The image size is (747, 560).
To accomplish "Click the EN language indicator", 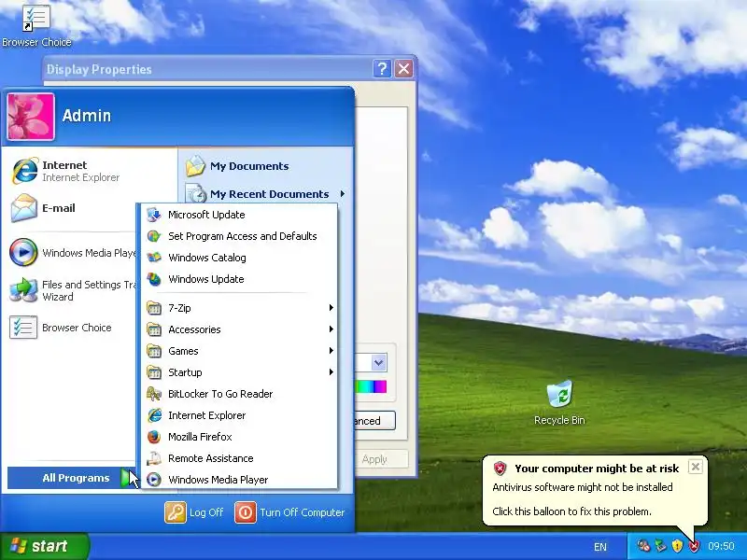I will 600,547.
